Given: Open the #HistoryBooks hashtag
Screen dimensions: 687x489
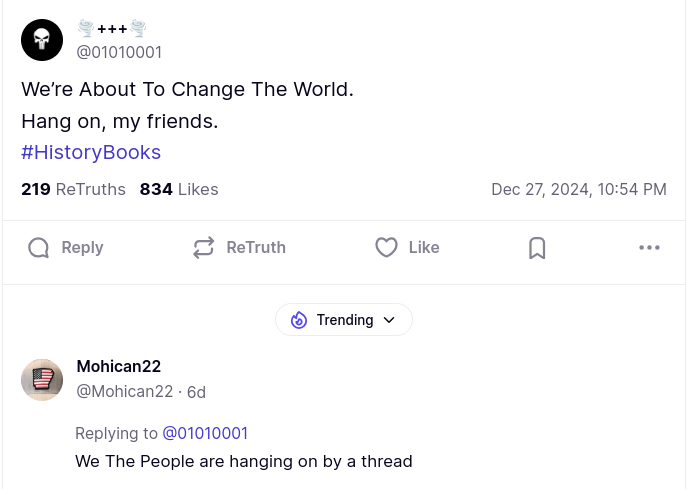Looking at the screenshot, I should tap(91, 152).
